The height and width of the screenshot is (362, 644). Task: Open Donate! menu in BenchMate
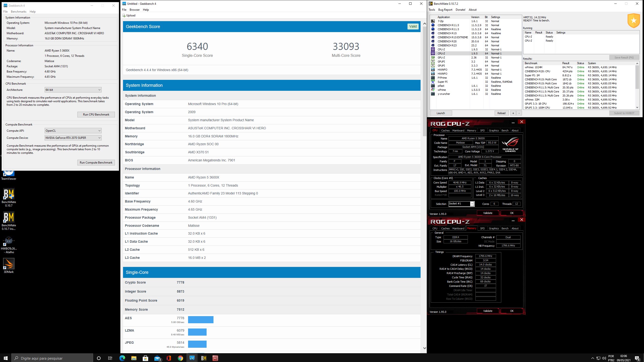460,10
